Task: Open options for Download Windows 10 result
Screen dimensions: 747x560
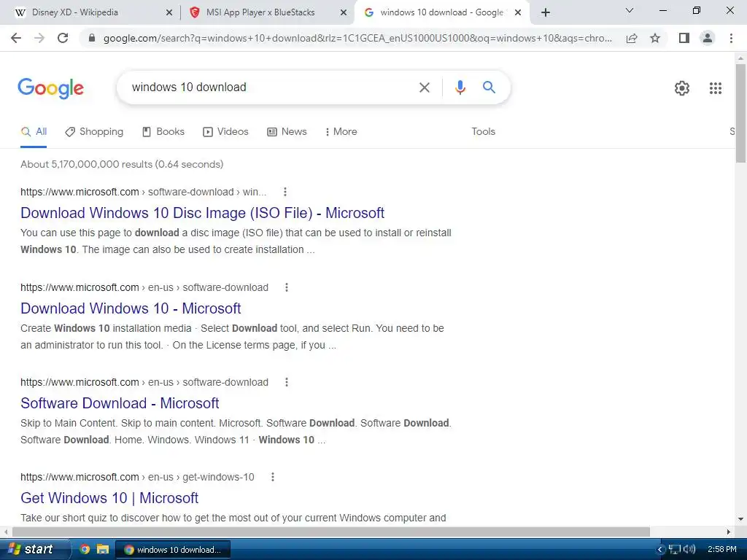Action: [x=286, y=287]
